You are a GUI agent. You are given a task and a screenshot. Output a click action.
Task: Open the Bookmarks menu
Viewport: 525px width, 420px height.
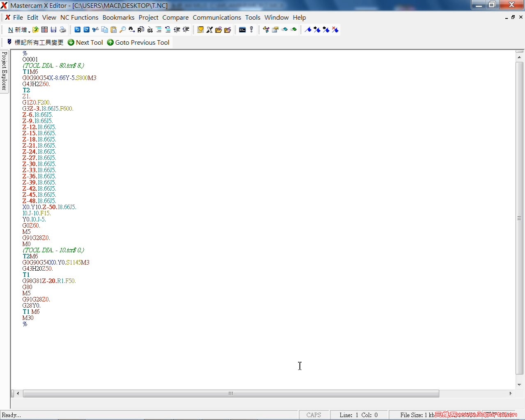coord(118,17)
